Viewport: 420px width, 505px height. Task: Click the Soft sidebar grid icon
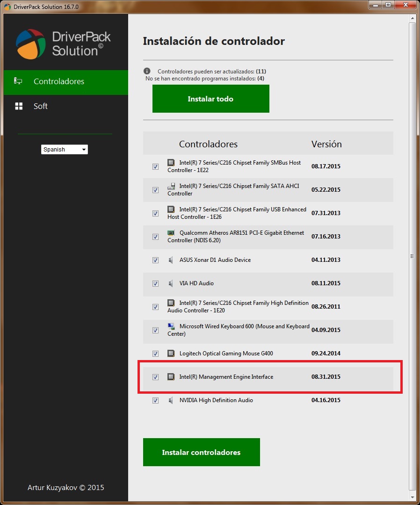pyautogui.click(x=19, y=106)
